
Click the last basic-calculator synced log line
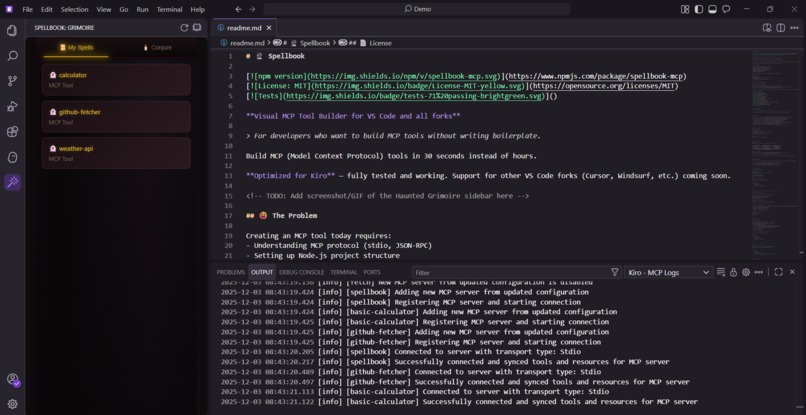[459, 402]
